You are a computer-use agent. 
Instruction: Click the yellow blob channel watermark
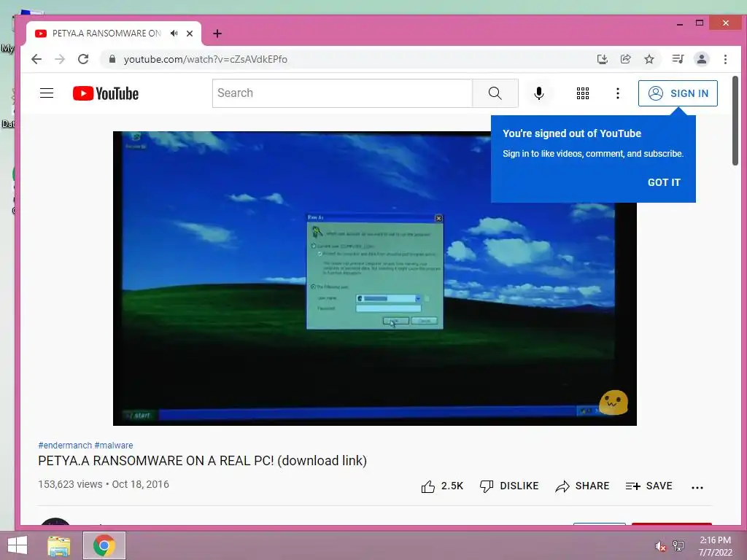613,402
